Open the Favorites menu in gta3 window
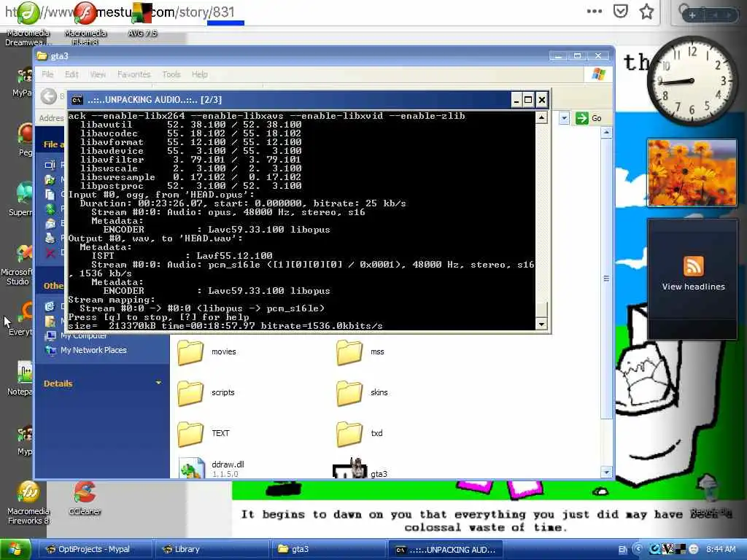747x560 pixels. point(134,74)
